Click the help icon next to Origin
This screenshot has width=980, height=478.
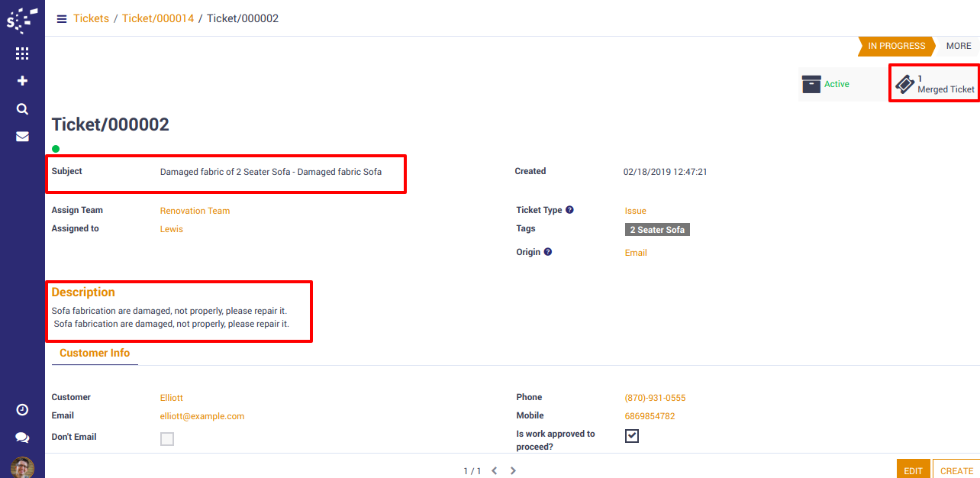coord(547,252)
